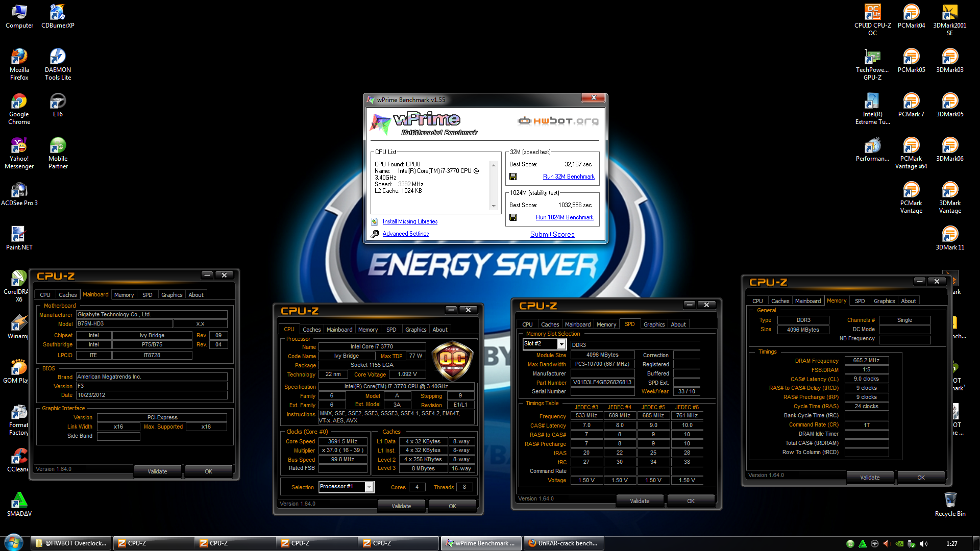Launch Mozilla Firefox from desktop
This screenshot has width=980, height=551.
19,64
